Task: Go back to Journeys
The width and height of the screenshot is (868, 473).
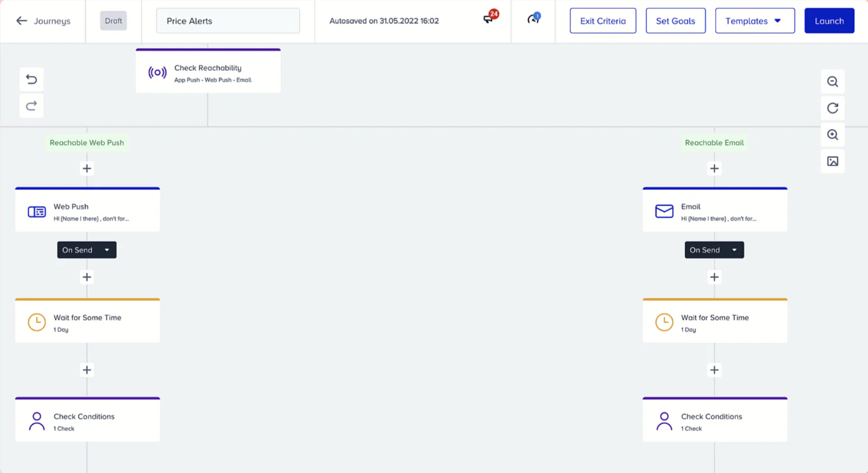Action: click(x=43, y=21)
